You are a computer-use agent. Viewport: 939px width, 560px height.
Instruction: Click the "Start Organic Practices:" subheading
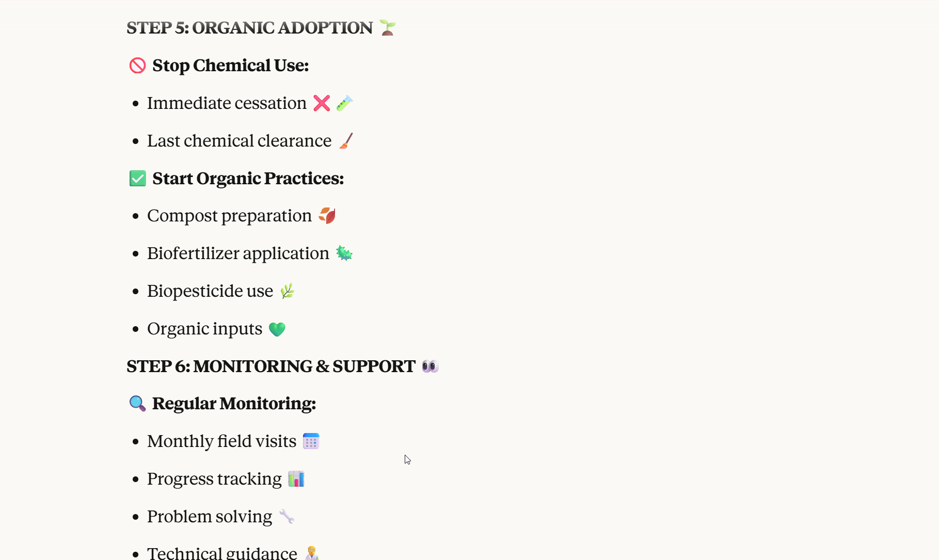(248, 179)
